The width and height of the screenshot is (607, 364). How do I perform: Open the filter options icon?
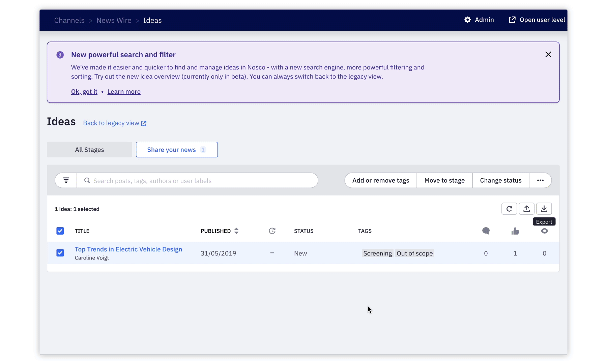(x=66, y=180)
